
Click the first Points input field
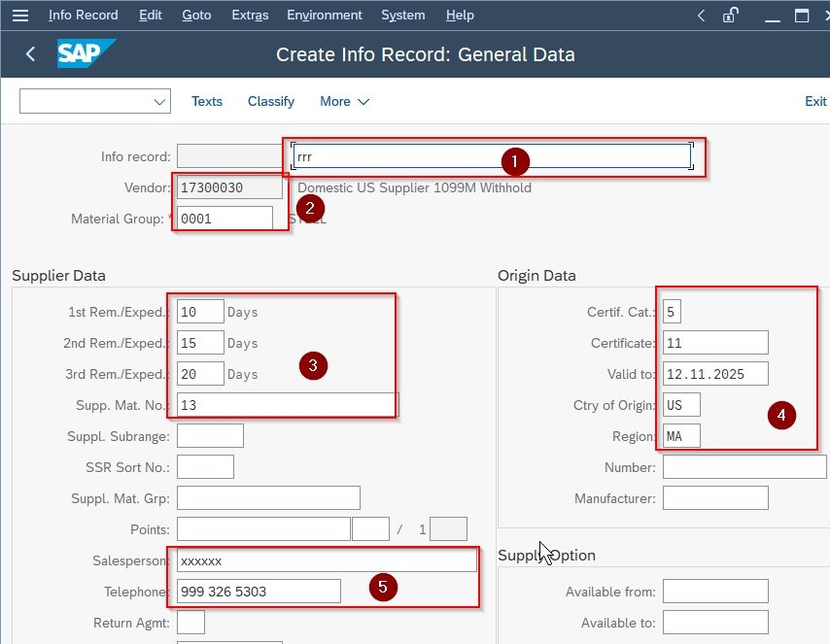263,529
